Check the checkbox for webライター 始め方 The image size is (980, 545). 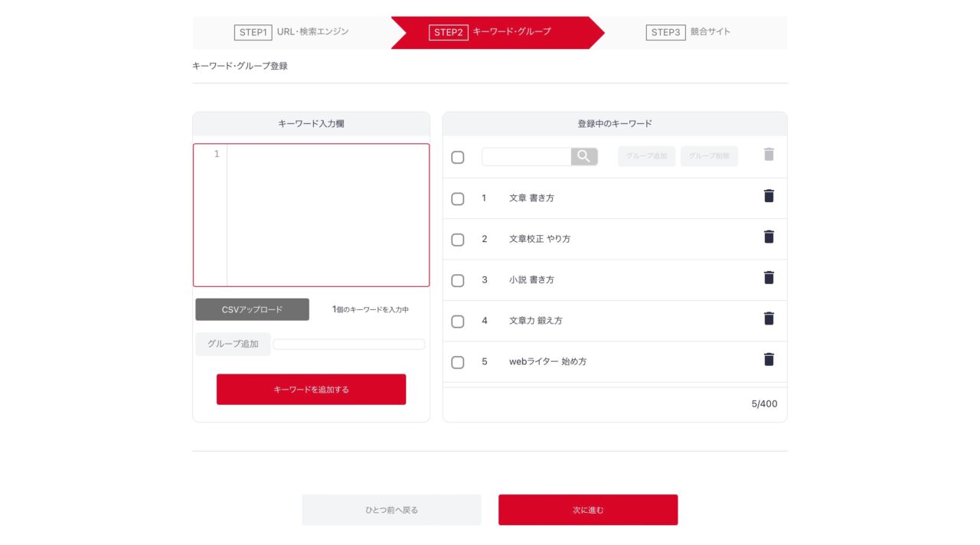coord(458,361)
